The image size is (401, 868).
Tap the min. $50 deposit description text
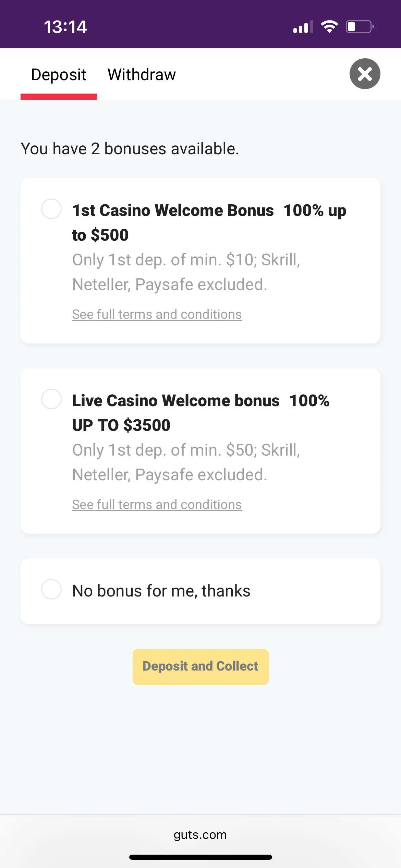click(x=186, y=462)
